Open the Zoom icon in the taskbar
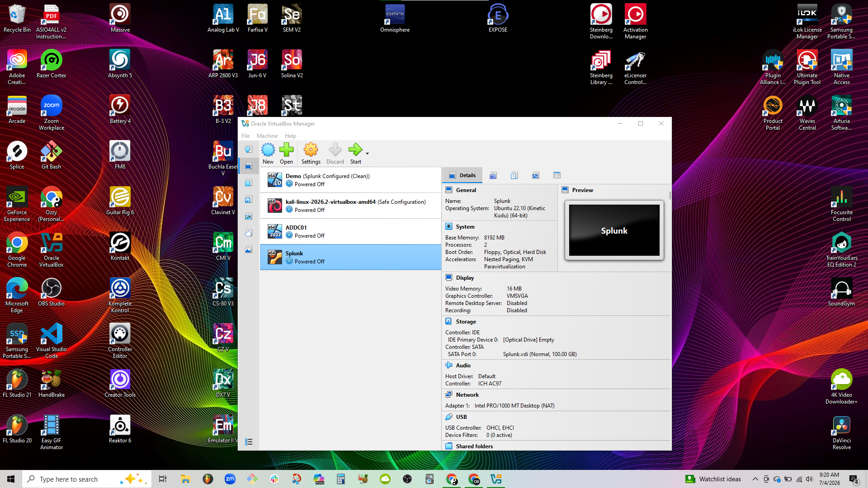The width and height of the screenshot is (868, 488). (230, 479)
